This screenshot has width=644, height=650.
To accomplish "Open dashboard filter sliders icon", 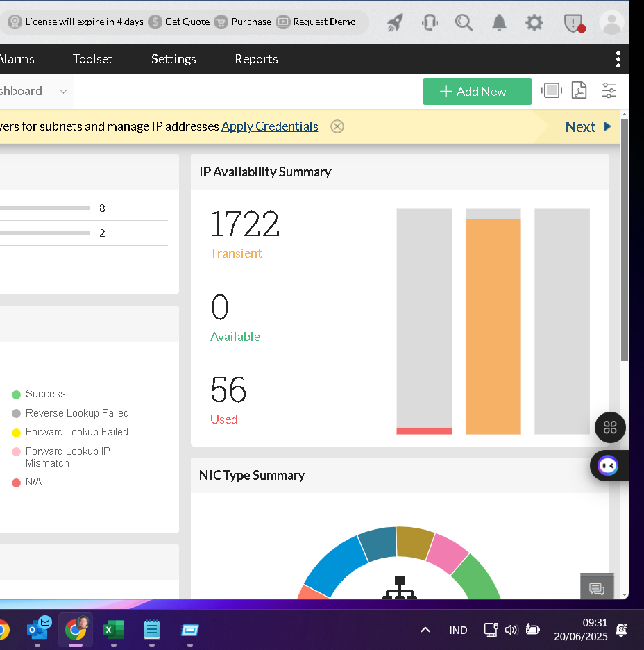I will click(609, 91).
